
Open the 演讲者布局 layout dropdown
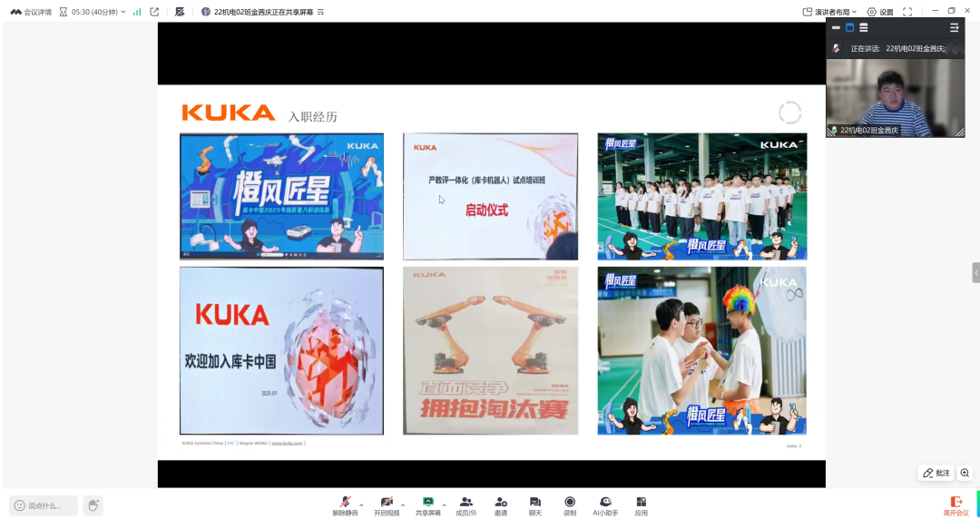pos(829,12)
